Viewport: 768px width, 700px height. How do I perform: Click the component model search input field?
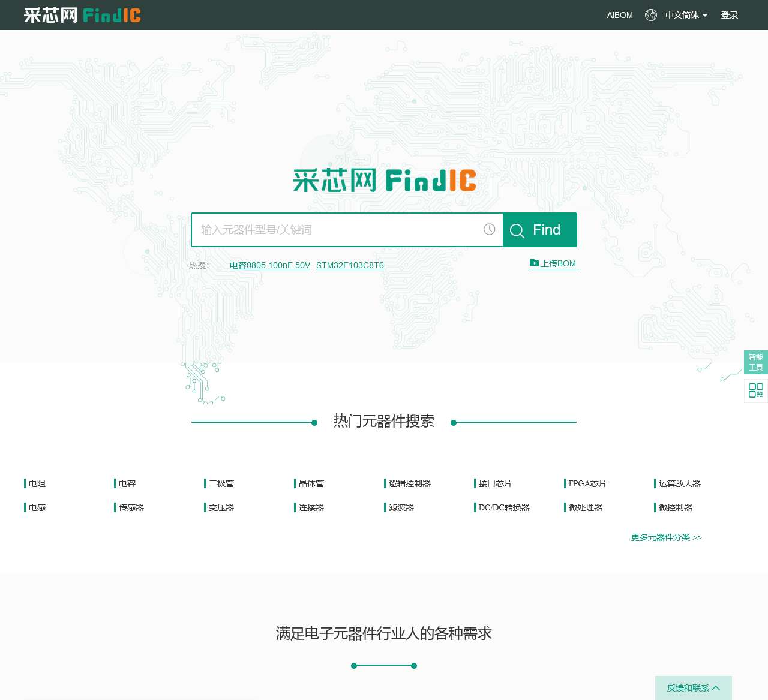[x=336, y=230]
